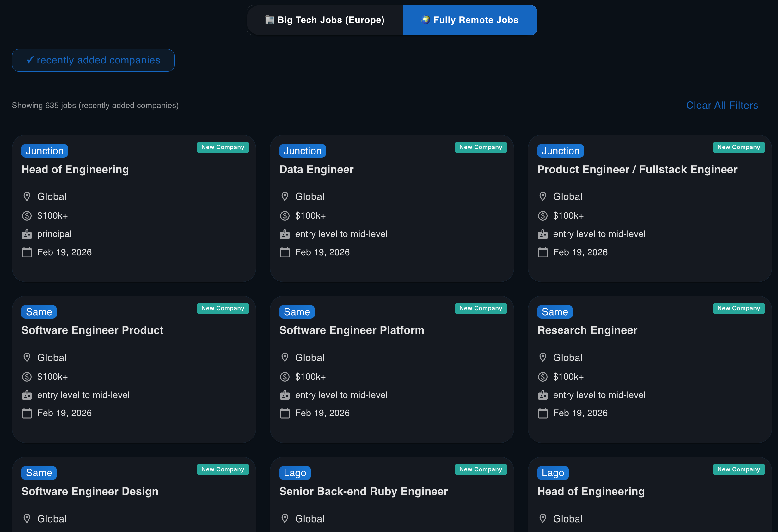Toggle the recently added companies filter

click(x=93, y=60)
